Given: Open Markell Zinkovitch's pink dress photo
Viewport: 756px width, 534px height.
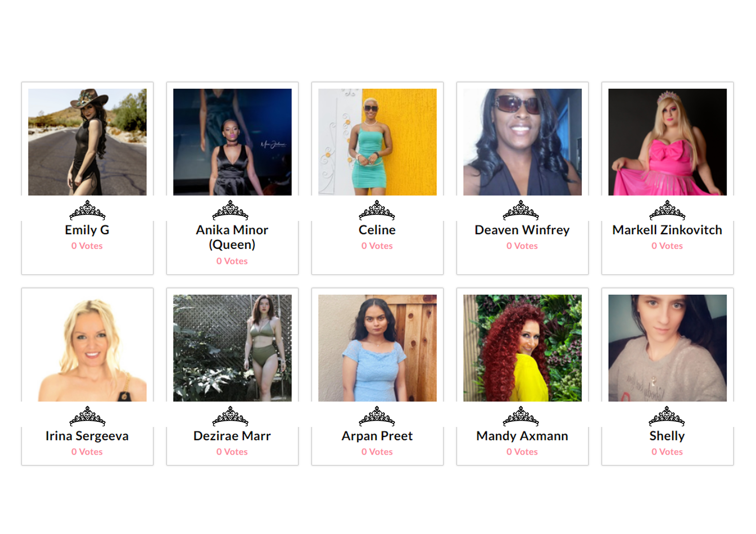Looking at the screenshot, I should click(667, 142).
